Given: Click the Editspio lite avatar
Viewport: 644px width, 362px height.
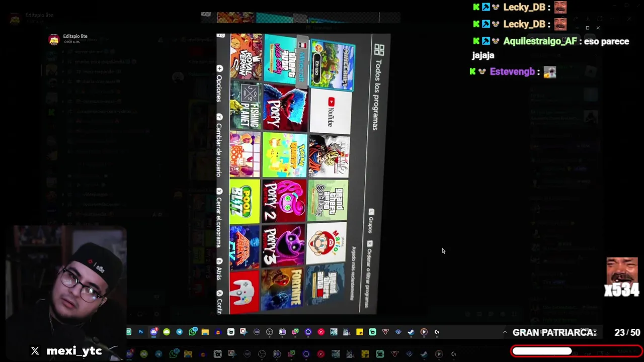Looking at the screenshot, I should coord(53,40).
